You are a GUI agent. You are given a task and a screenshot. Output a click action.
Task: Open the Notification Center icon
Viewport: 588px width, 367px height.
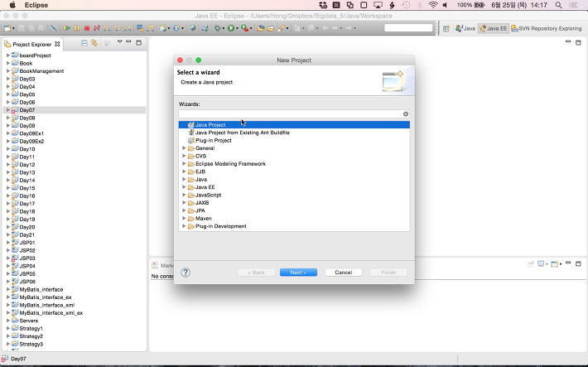(573, 5)
